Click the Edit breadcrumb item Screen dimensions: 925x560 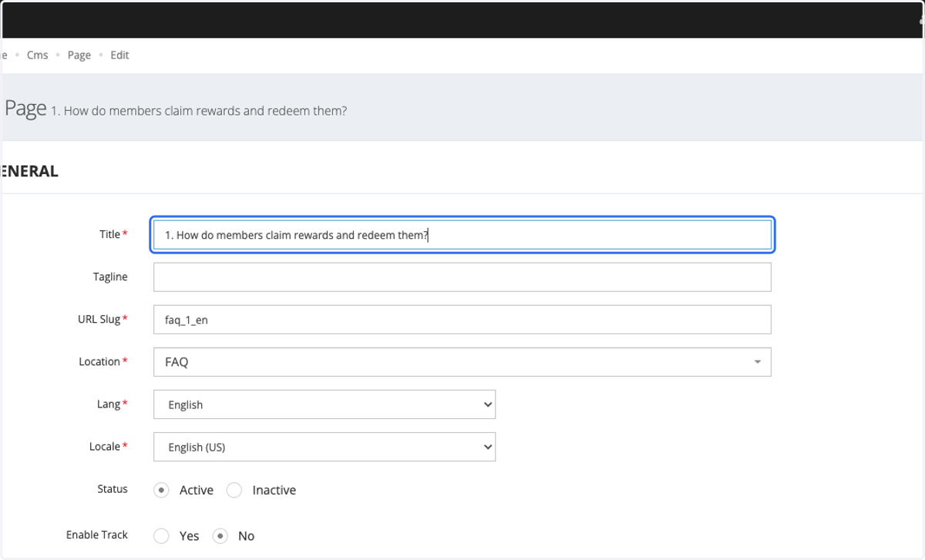119,55
